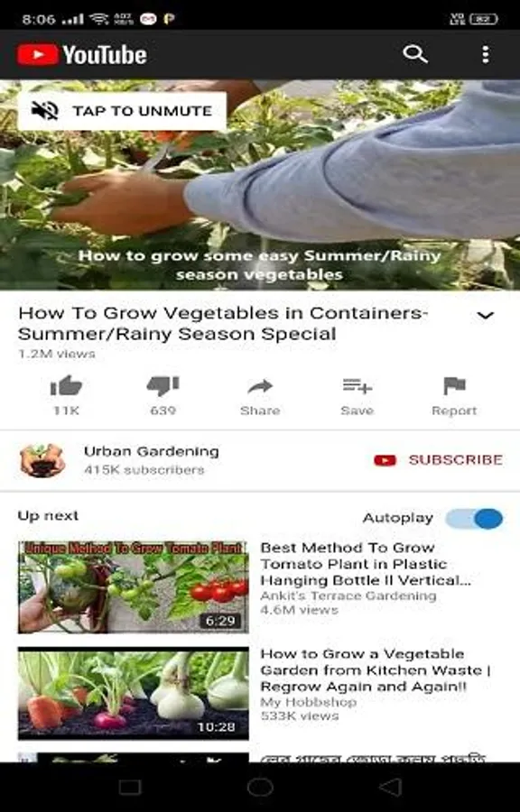Expand video description with chevron arrow
Image resolution: width=520 pixels, height=812 pixels.
(x=485, y=315)
